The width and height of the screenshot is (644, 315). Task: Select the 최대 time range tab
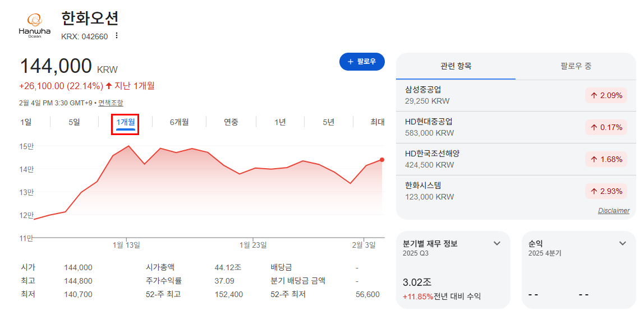click(377, 122)
